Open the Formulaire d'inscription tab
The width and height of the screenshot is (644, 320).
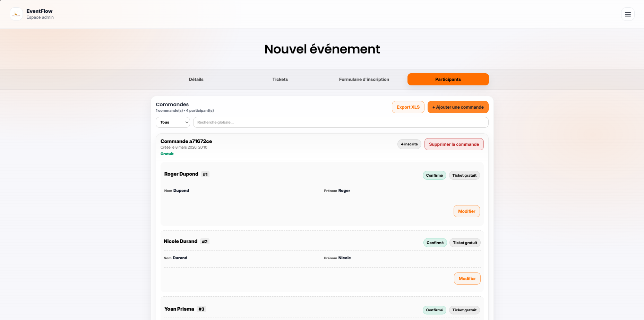click(x=364, y=79)
